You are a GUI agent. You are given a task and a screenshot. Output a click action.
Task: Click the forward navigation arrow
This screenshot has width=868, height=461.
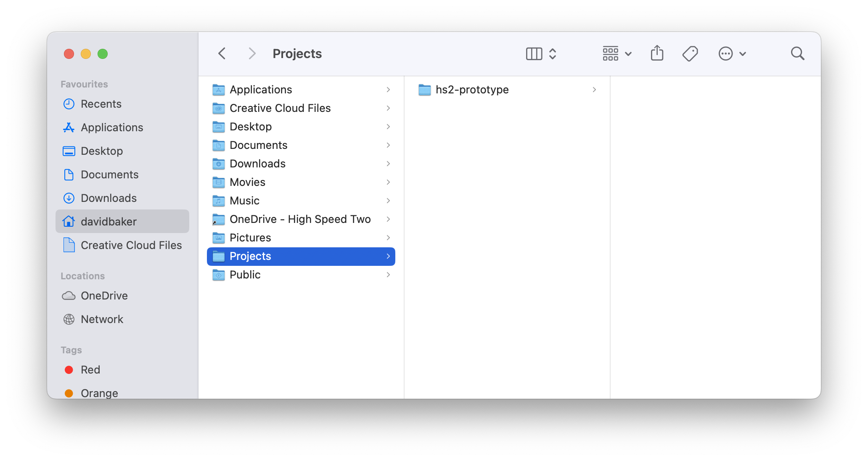[251, 53]
